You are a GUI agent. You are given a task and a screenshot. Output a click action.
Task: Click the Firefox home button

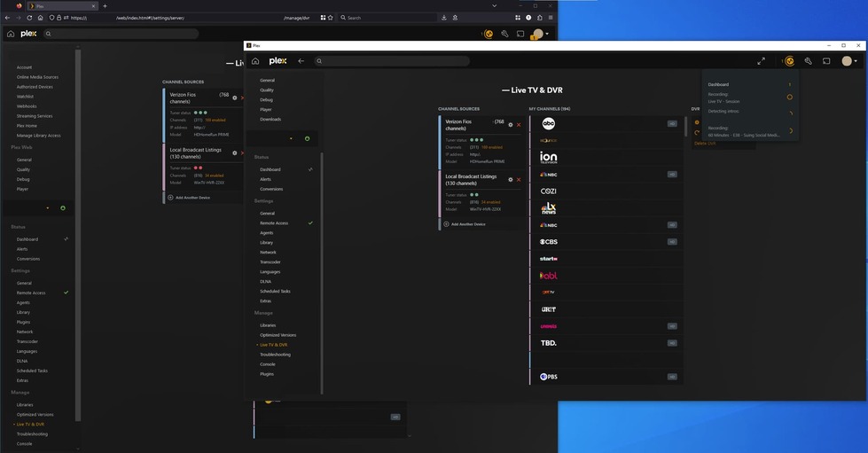(41, 18)
